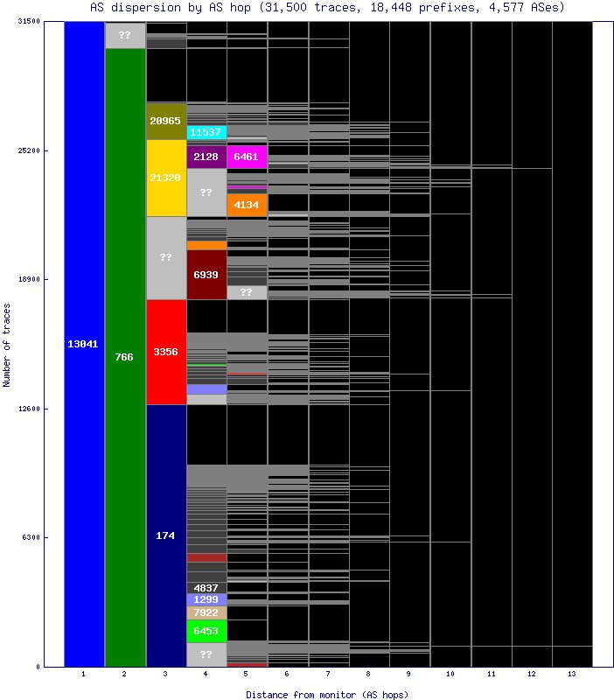Screen dimensions: 614x700
Task: Click the orange AS 4134 block
Action: 247,205
